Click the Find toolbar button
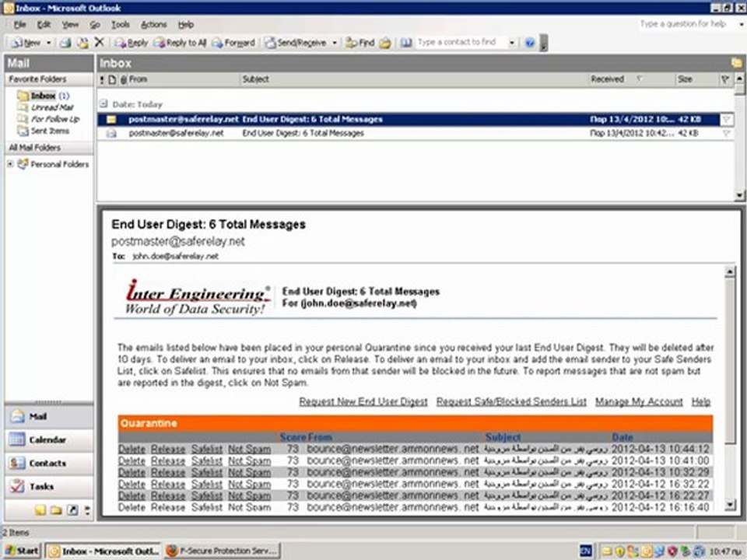 coord(360,43)
